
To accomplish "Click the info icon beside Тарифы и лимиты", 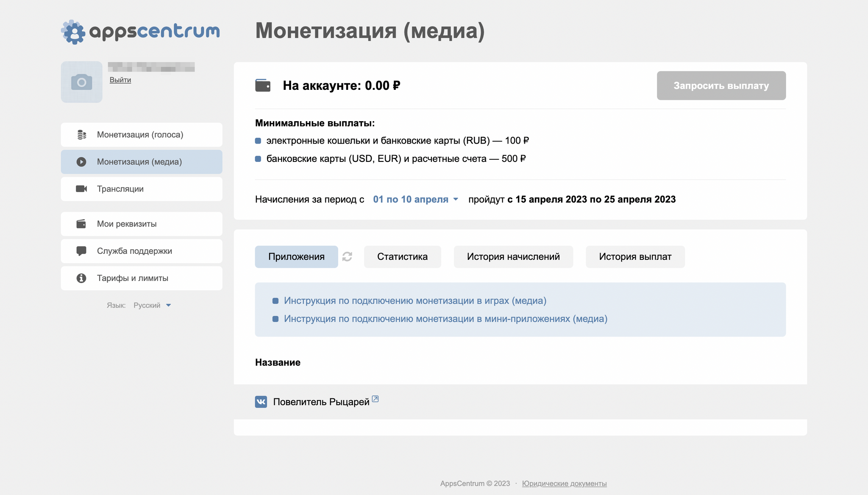I will pos(81,278).
